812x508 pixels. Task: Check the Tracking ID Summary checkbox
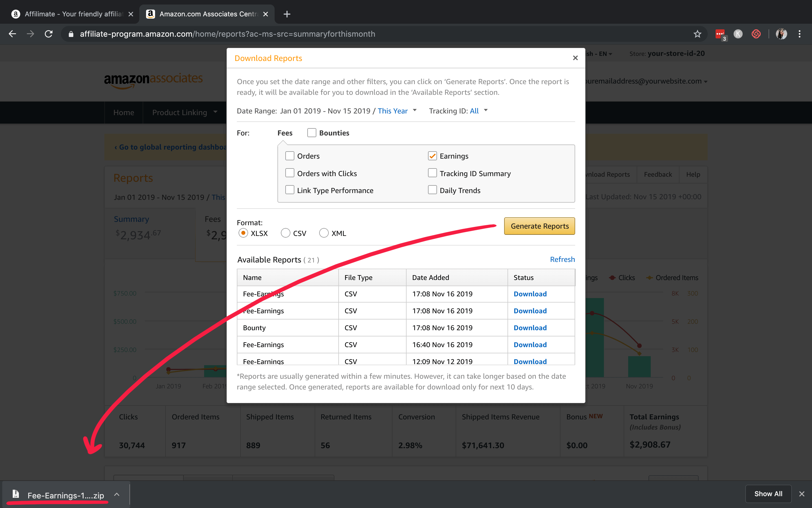coord(432,173)
